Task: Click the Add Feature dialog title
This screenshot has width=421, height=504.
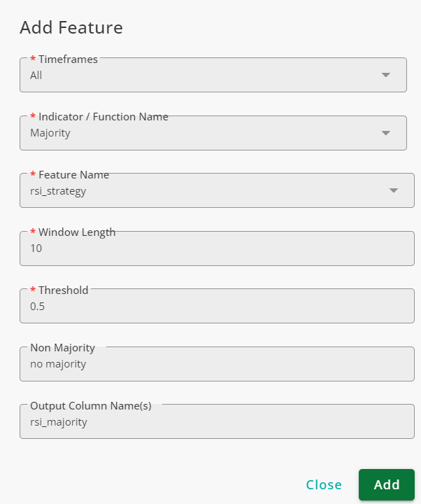Action: tap(71, 27)
